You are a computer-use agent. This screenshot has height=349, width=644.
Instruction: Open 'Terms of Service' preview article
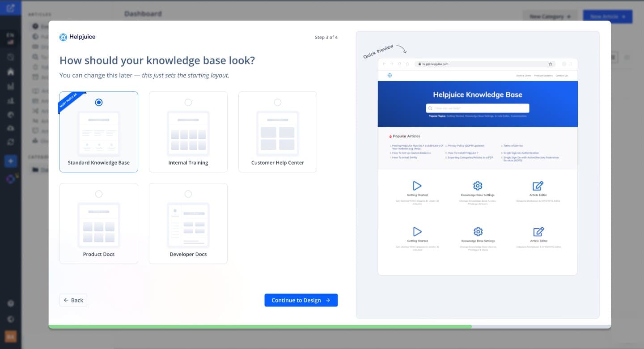[x=513, y=146]
